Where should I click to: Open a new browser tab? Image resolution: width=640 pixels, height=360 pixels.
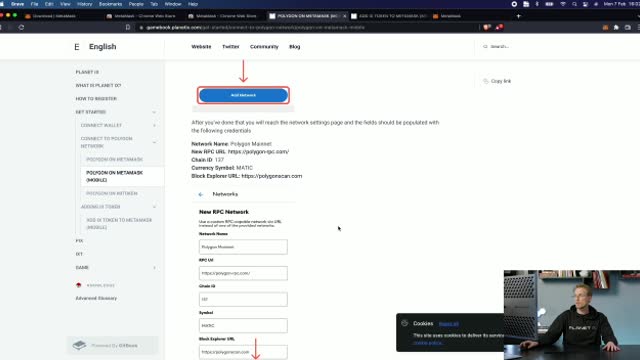click(x=519, y=16)
